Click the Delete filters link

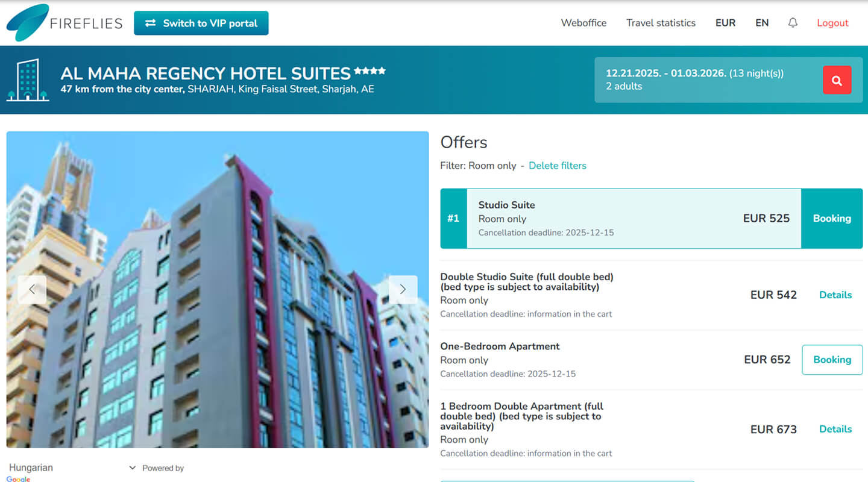pyautogui.click(x=557, y=165)
